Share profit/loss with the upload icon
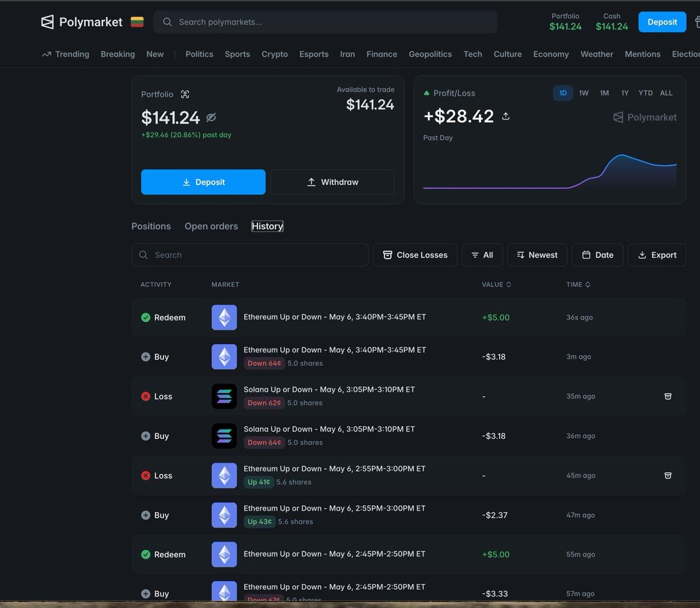This screenshot has width=700, height=608. [x=506, y=116]
